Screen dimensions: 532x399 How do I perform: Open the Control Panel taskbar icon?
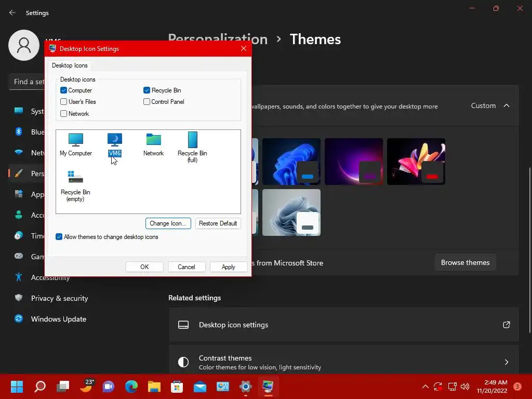pyautogui.click(x=222, y=386)
